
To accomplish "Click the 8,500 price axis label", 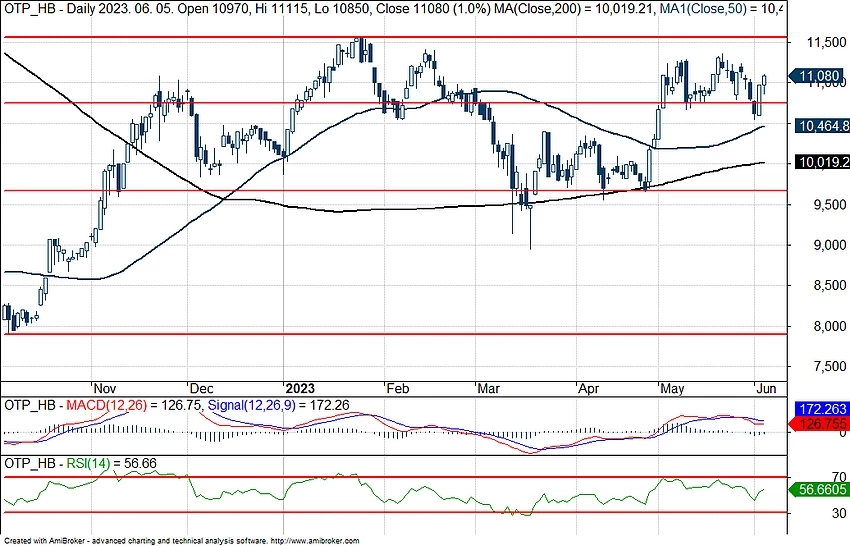I will pos(829,285).
